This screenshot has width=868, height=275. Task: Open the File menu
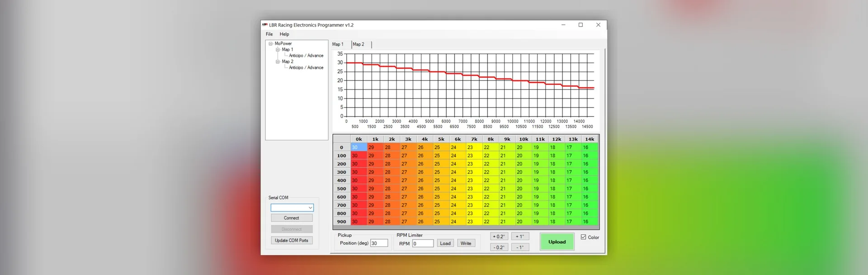[x=269, y=34]
